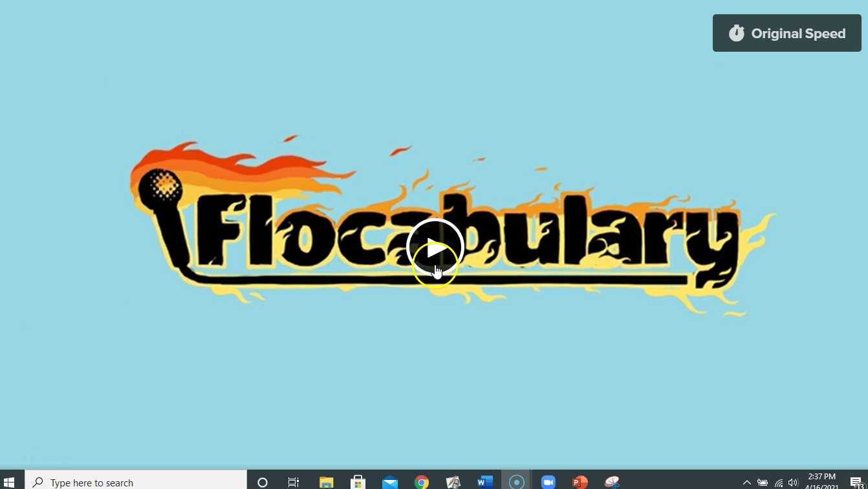Open Task View
Viewport: 868px width, 489px height.
293,482
